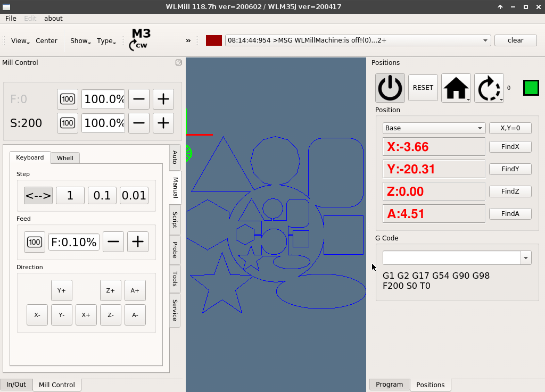Image resolution: width=545 pixels, height=392 pixels.
Task: Switch to the Whell tab
Action: [65, 158]
